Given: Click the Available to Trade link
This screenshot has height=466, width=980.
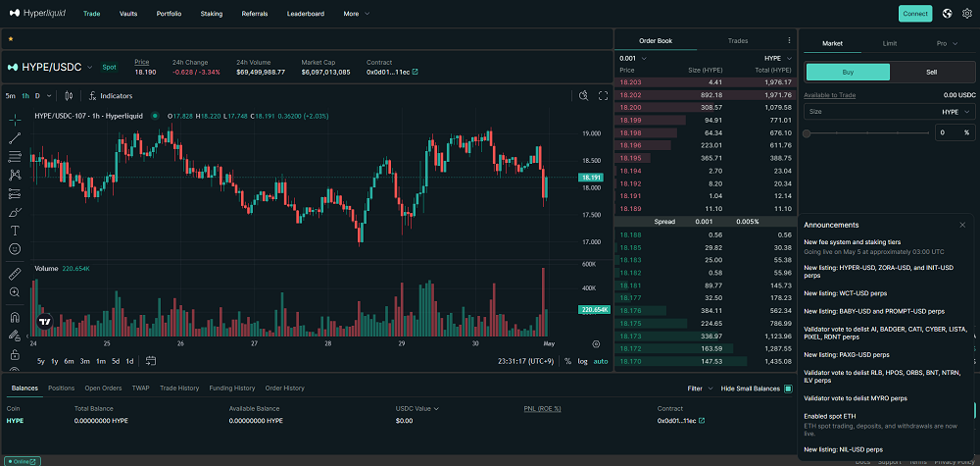Looking at the screenshot, I should tap(829, 95).
